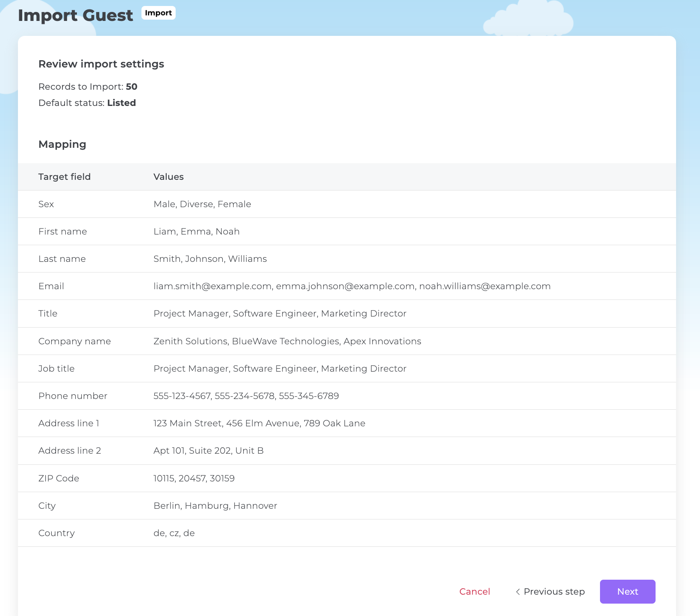Click country values de, cz, de
Image resolution: width=700 pixels, height=616 pixels.
click(x=174, y=533)
